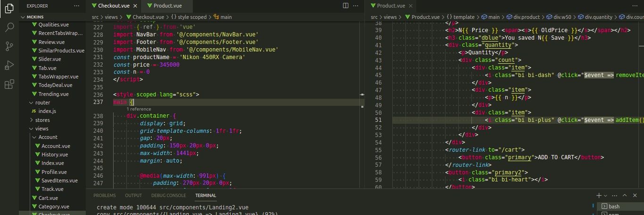Close the Checkout.vue editor tab
Viewport: 644px width, 215px height.
click(135, 6)
